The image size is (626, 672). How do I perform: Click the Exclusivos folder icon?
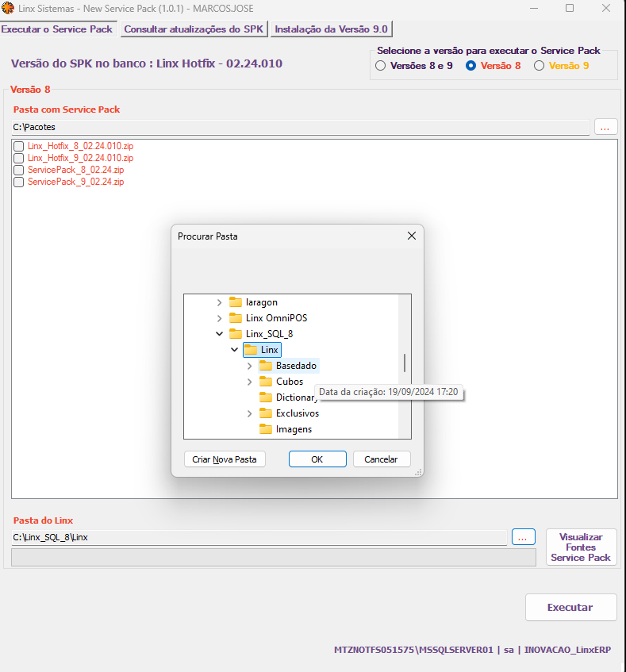click(266, 413)
